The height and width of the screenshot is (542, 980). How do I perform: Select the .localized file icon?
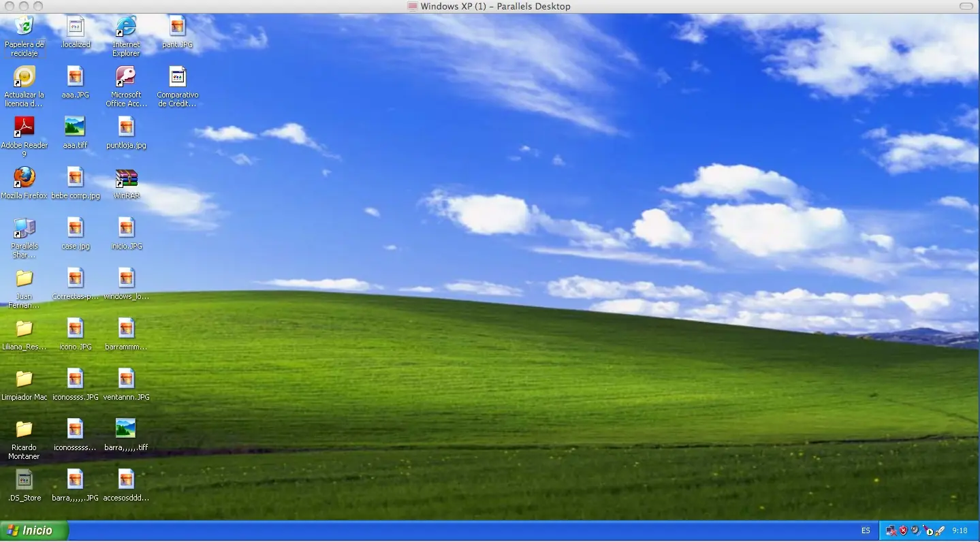pos(75,27)
